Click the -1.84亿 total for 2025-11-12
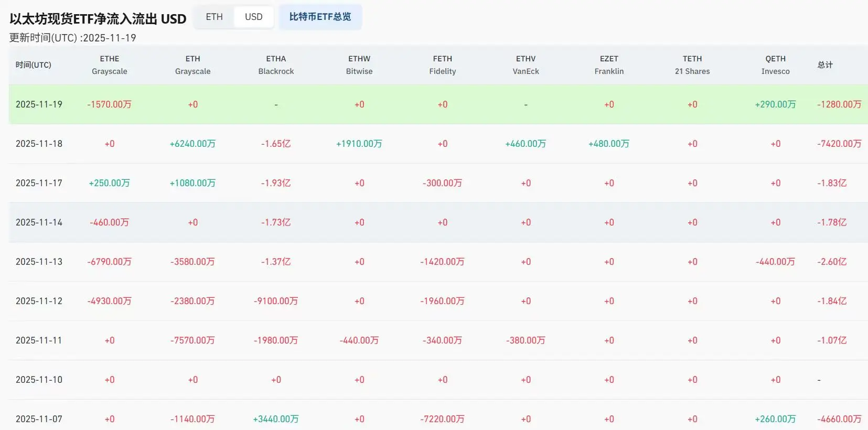This screenshot has height=430, width=868. pyautogui.click(x=832, y=301)
